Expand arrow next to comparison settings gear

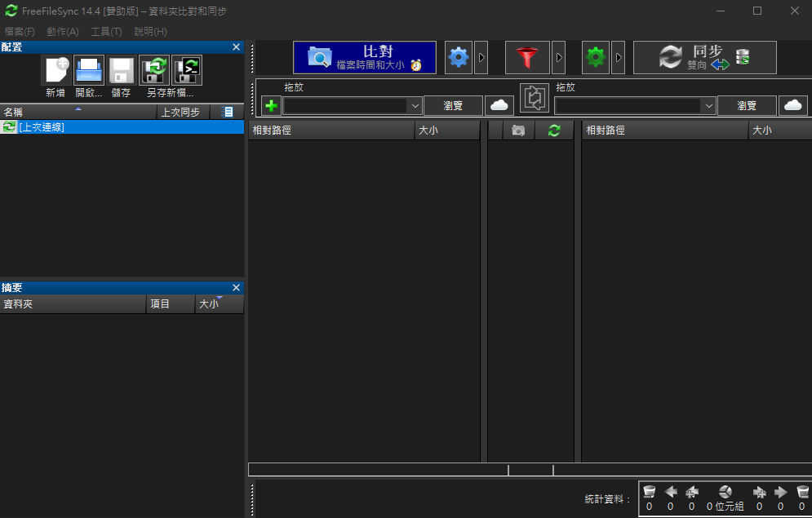click(481, 57)
